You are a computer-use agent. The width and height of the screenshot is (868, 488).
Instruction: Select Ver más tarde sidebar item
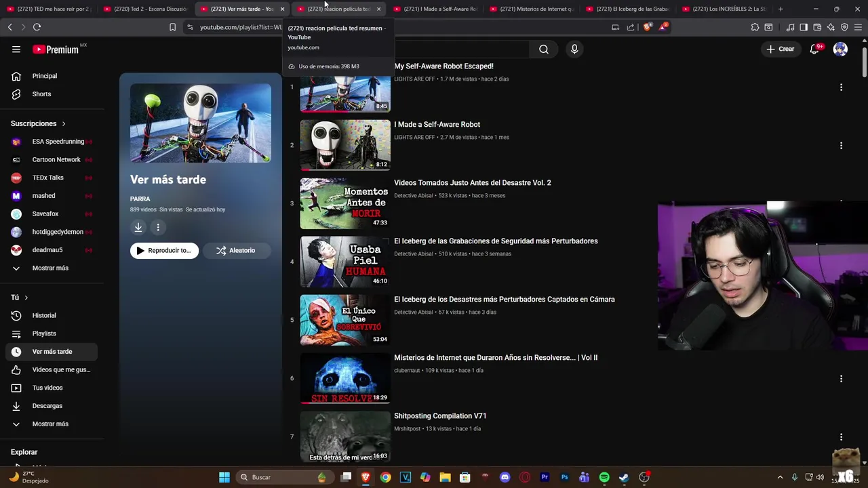52,352
